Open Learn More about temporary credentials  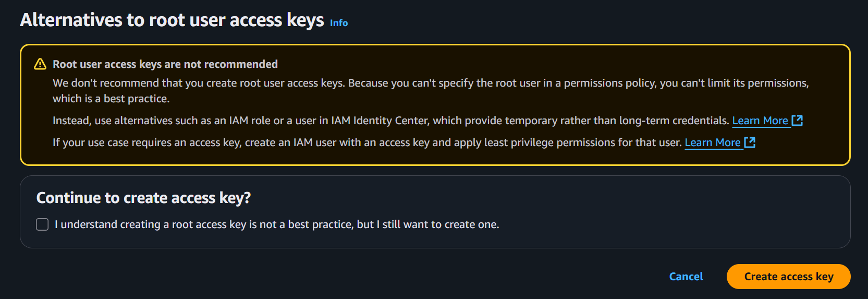[760, 121]
